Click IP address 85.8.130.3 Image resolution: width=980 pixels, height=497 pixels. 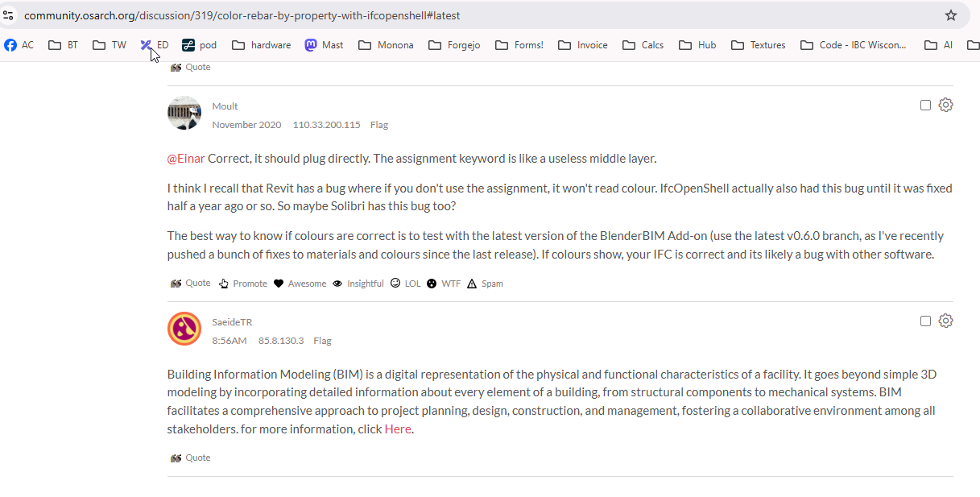(x=281, y=341)
